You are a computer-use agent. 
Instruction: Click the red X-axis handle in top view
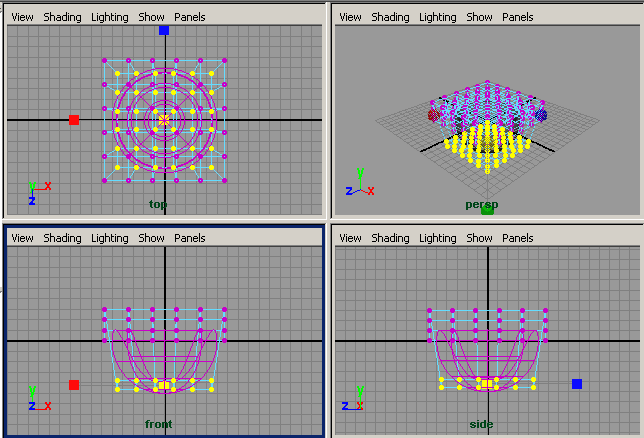coord(74,120)
